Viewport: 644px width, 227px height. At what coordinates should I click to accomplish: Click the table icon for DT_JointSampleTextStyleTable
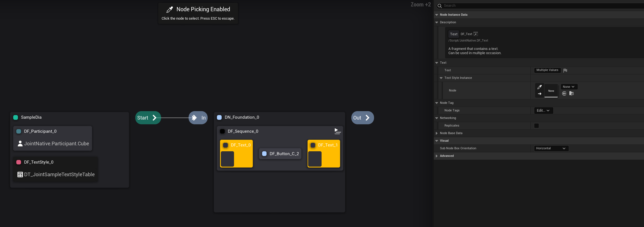pyautogui.click(x=20, y=175)
